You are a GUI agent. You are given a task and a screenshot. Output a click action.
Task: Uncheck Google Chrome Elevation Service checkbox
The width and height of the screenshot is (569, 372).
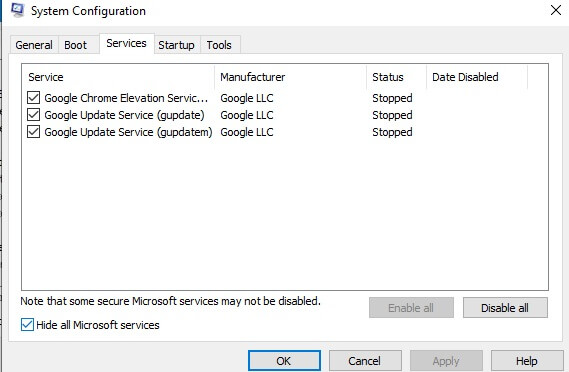tap(33, 98)
